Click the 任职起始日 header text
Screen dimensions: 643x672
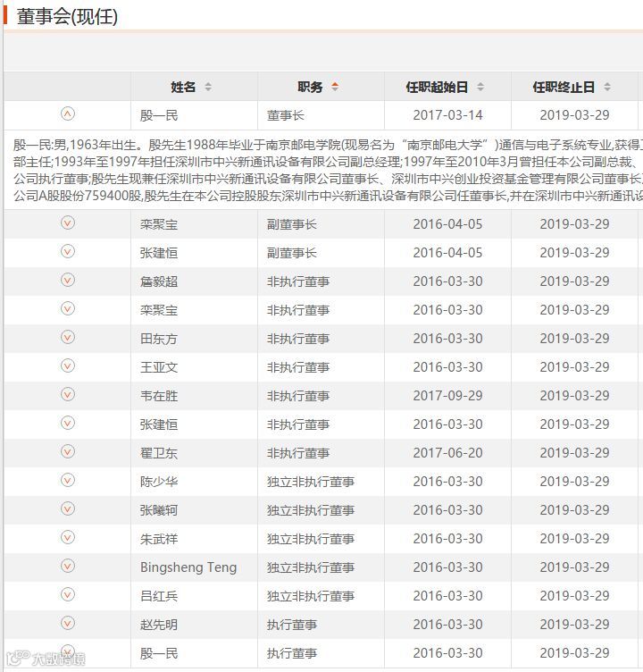[437, 87]
